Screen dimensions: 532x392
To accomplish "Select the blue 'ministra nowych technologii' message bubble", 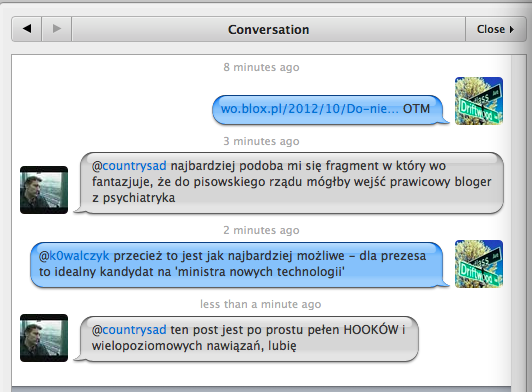I will 239,265.
